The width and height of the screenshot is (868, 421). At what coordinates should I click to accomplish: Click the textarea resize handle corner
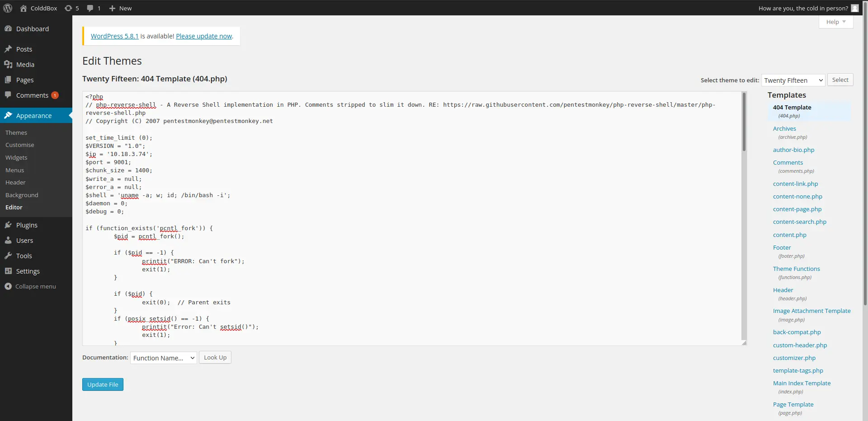(744, 343)
